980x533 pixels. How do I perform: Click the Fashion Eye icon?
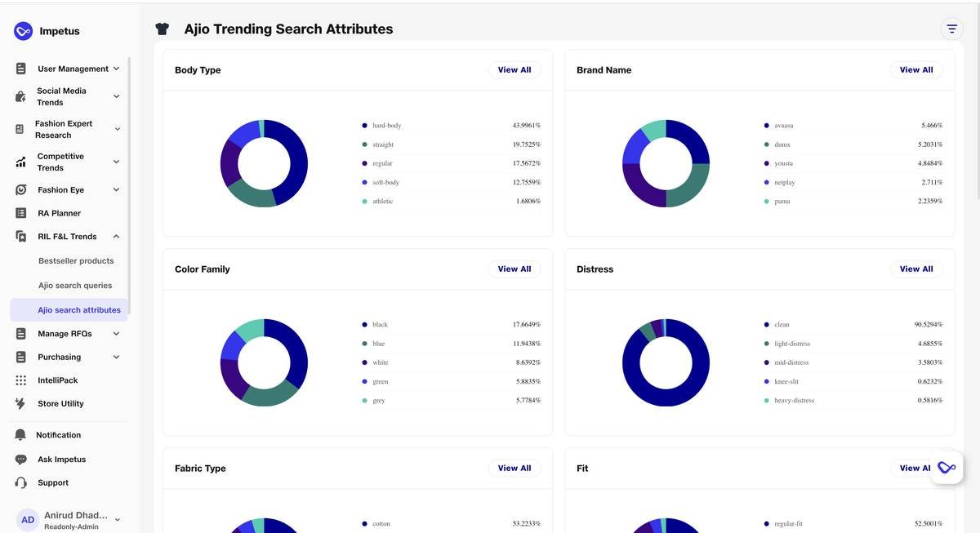(21, 189)
